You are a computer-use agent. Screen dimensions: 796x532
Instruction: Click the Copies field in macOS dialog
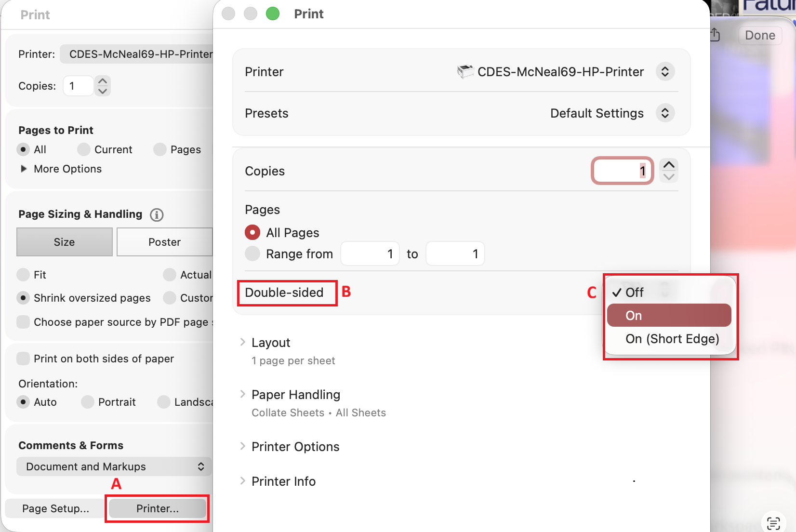(x=622, y=171)
